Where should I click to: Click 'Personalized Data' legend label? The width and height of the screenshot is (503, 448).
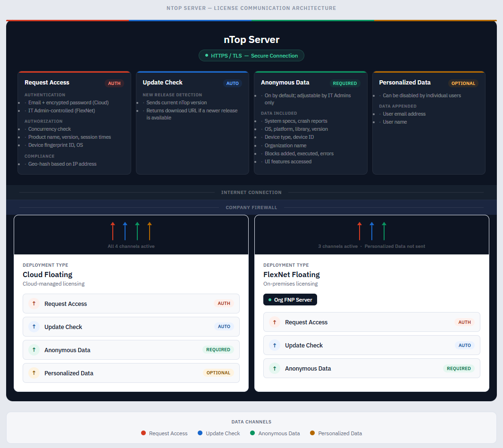tap(340, 433)
